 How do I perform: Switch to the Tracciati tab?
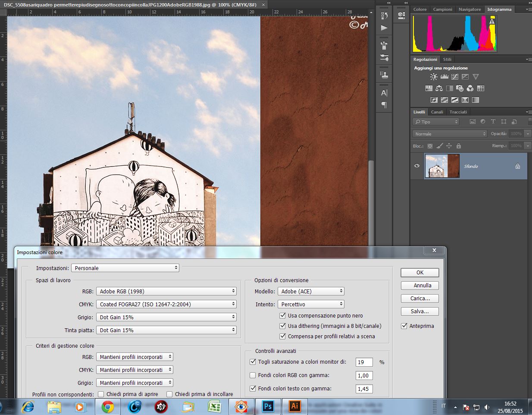[x=458, y=112]
